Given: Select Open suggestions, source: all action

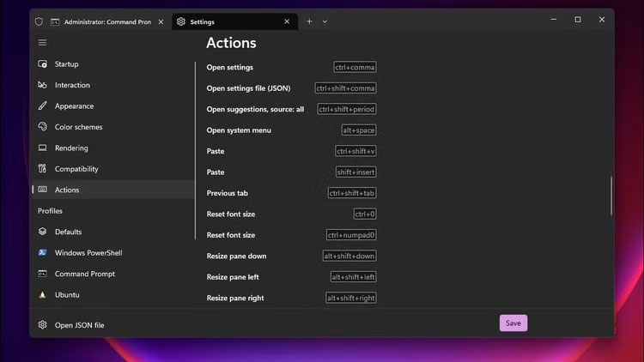Looking at the screenshot, I should click(291, 109).
